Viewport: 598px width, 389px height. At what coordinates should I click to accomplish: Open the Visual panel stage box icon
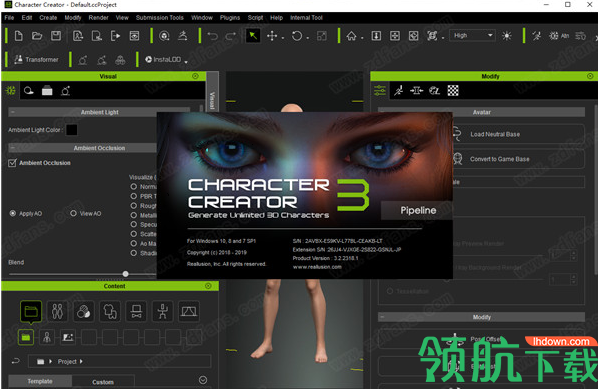(47, 91)
